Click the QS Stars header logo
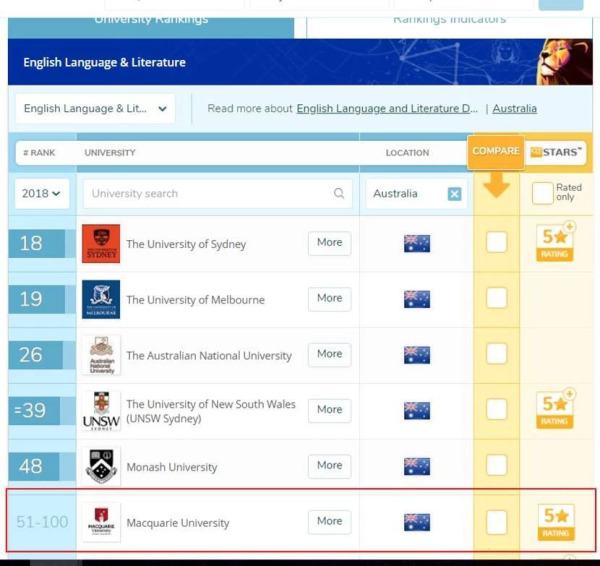The width and height of the screenshot is (600, 566). 556,152
